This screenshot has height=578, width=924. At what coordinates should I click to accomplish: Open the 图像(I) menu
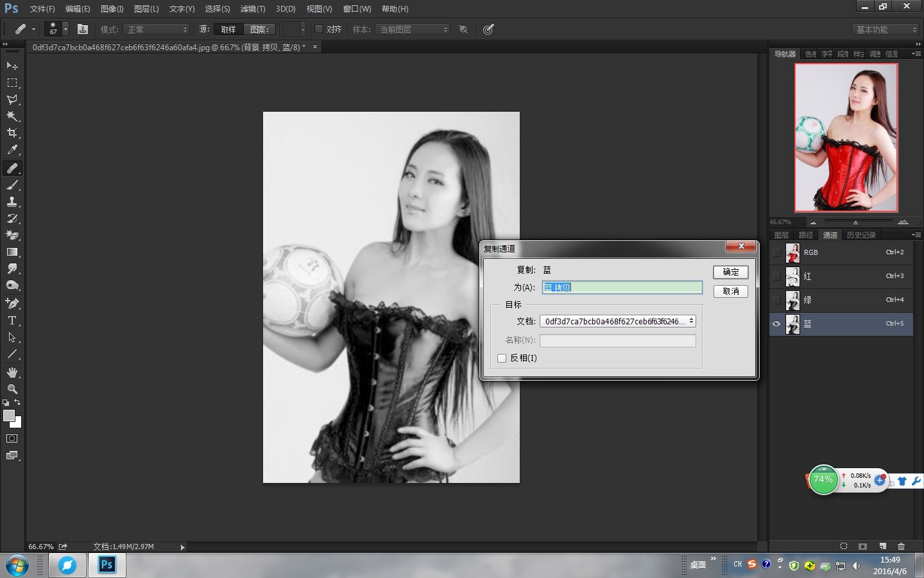(112, 9)
